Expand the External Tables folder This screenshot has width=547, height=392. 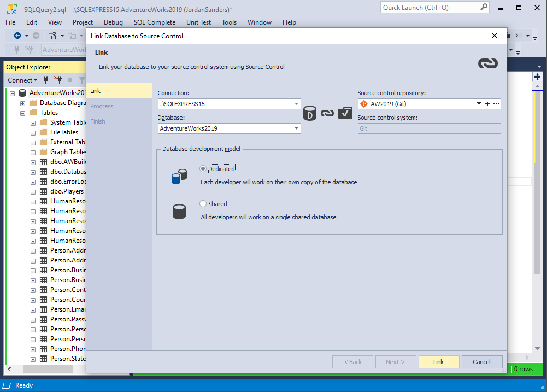pos(33,143)
